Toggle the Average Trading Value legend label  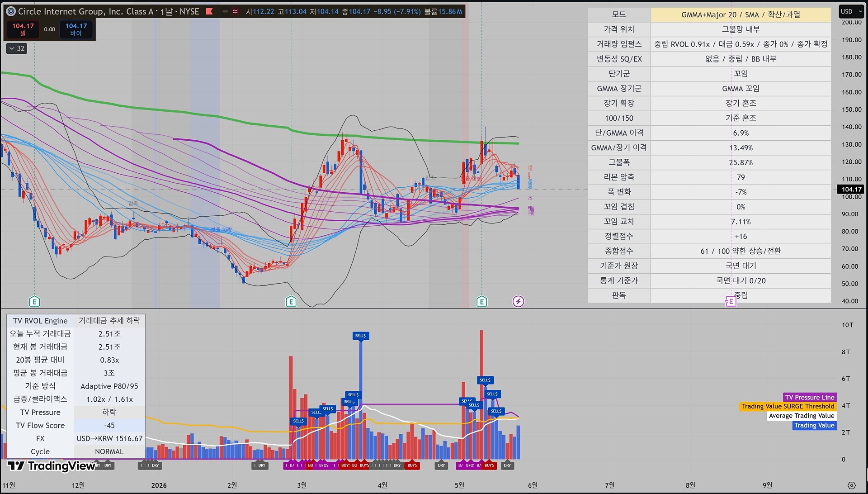pyautogui.click(x=802, y=416)
